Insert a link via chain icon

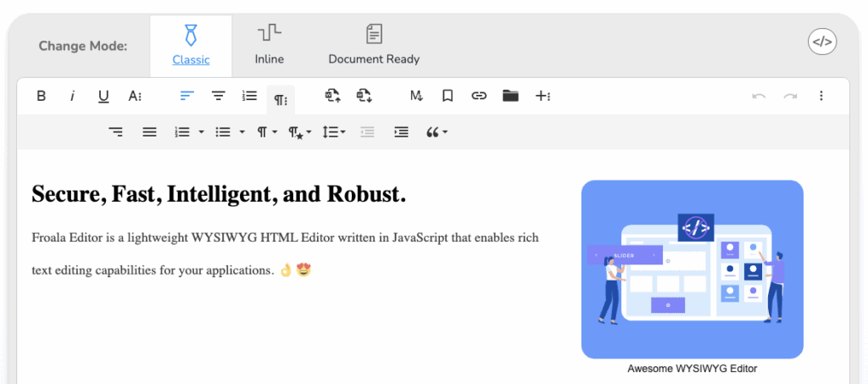click(x=479, y=96)
